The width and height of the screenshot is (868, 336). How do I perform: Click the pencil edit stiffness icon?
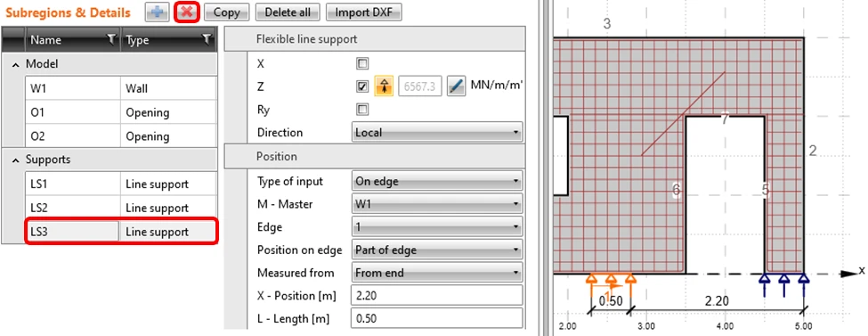tap(456, 86)
